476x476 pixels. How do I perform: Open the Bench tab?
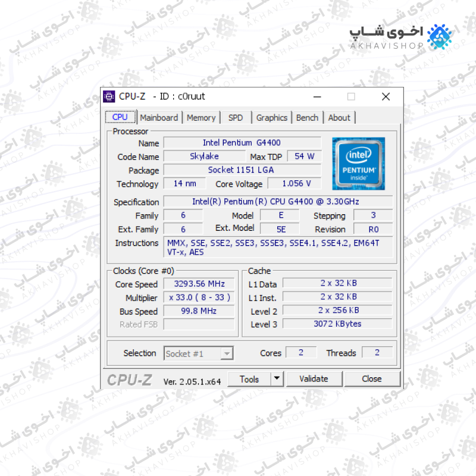[307, 118]
